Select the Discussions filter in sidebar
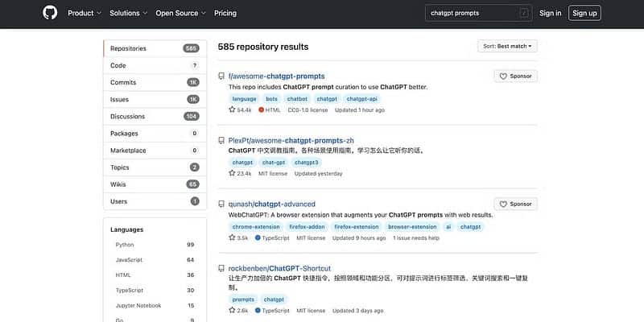This screenshot has height=322, width=644. coord(128,116)
